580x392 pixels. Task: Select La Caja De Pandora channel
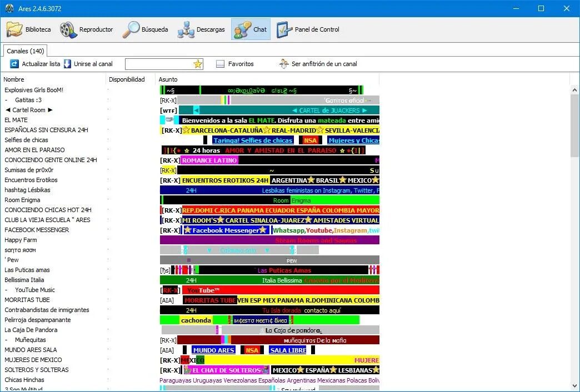(x=31, y=329)
